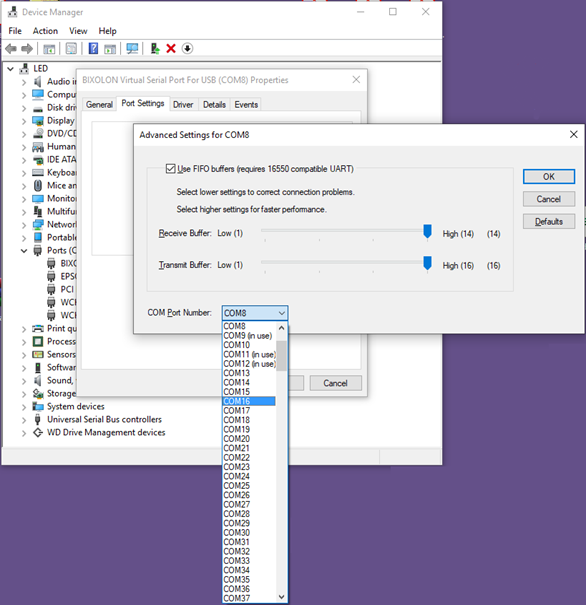586x605 pixels.
Task: Select COM32 in the port list
Action: point(249,551)
